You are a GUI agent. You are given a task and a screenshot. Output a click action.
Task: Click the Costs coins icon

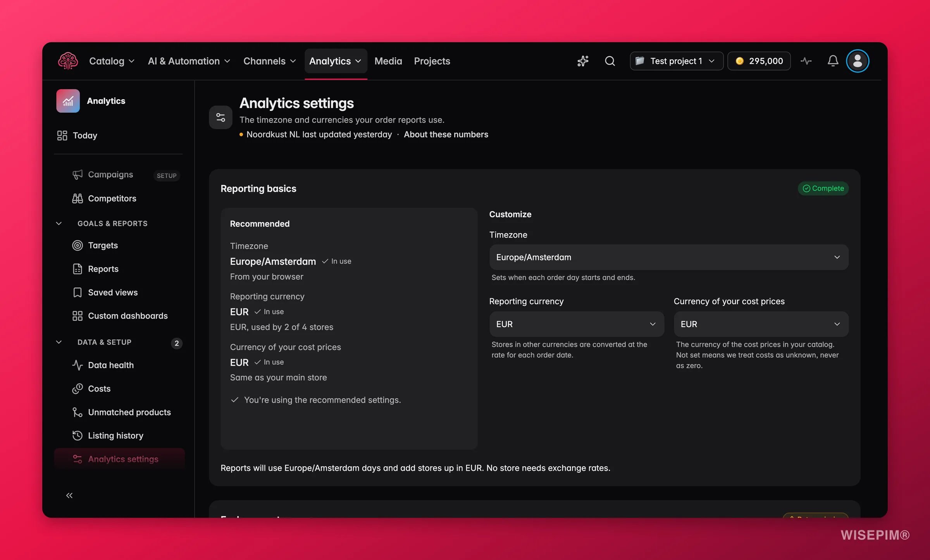(x=77, y=389)
